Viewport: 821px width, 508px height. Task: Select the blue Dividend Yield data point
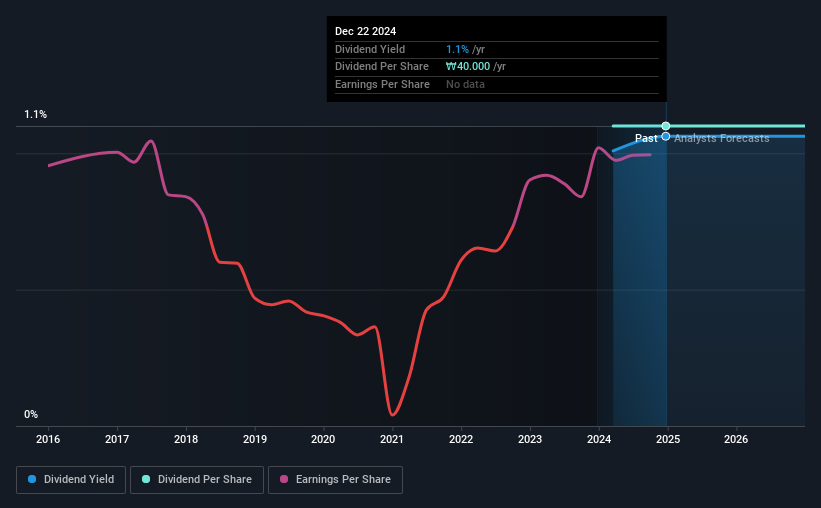coord(665,137)
